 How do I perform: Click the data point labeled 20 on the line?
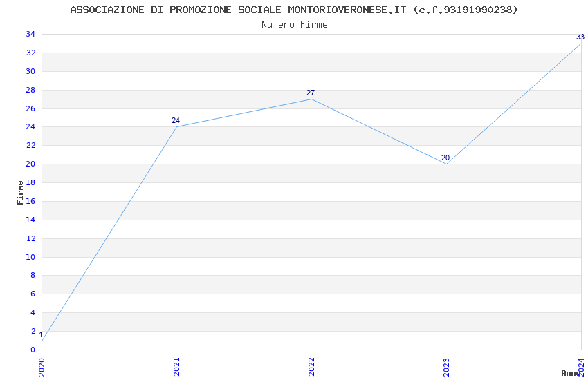click(x=446, y=164)
